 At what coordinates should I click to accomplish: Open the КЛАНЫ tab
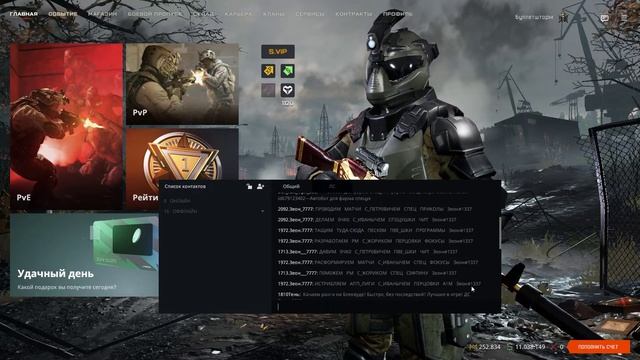[273, 14]
